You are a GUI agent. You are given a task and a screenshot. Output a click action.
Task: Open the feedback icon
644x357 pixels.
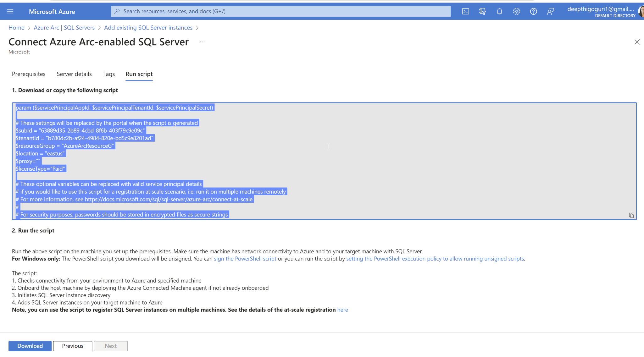[550, 11]
